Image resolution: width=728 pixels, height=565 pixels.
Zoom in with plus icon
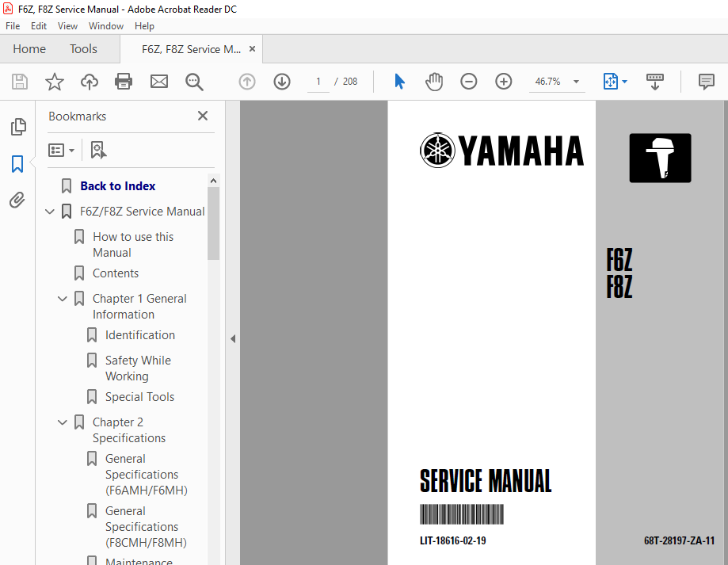point(503,82)
